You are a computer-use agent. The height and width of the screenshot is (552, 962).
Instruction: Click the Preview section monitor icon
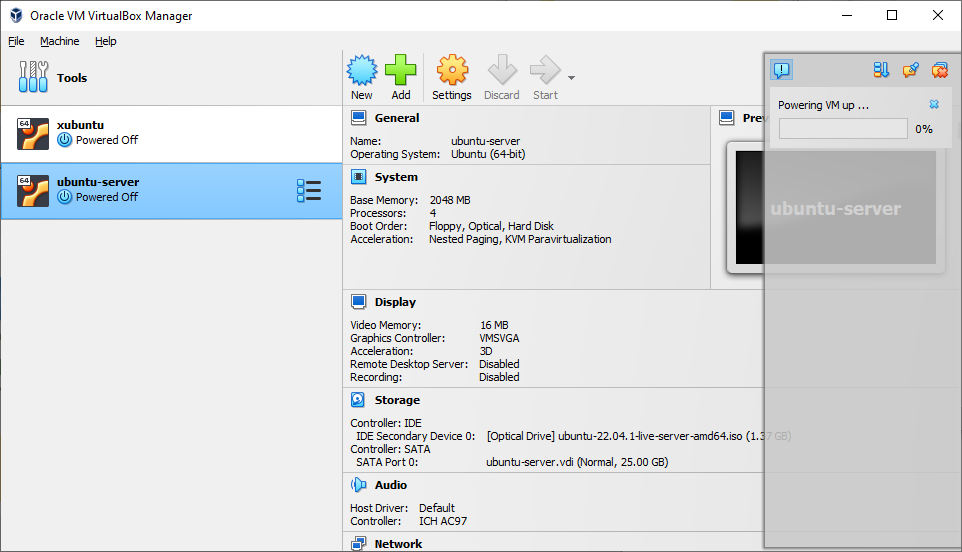[727, 118]
